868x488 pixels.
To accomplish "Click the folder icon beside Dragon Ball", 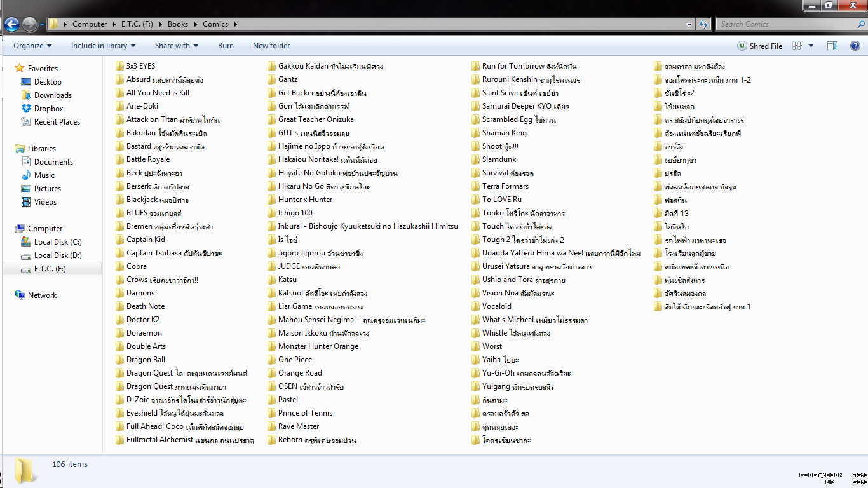I will coord(119,360).
